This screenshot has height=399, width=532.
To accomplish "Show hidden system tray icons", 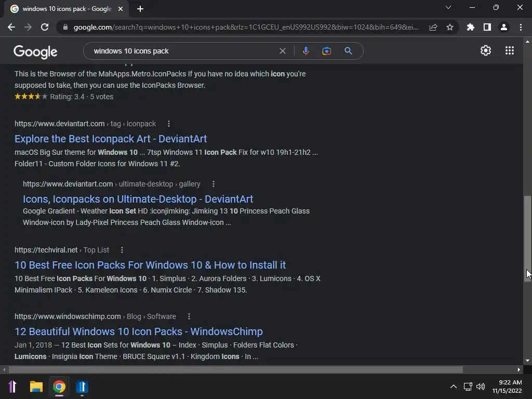I will [x=453, y=387].
